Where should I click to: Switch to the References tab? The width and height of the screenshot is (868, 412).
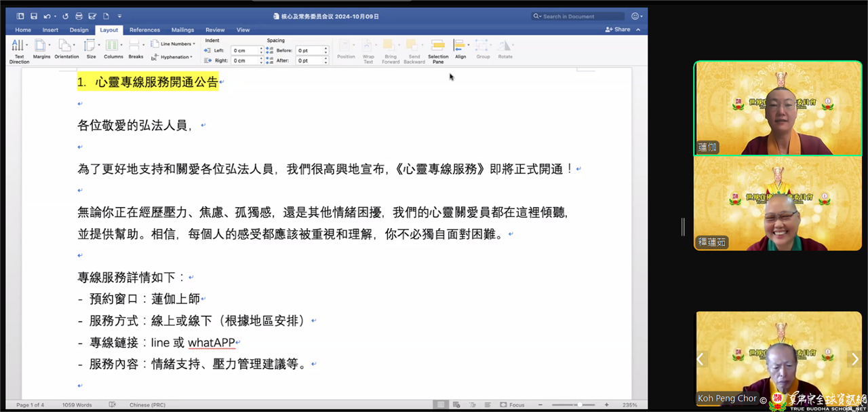[144, 30]
